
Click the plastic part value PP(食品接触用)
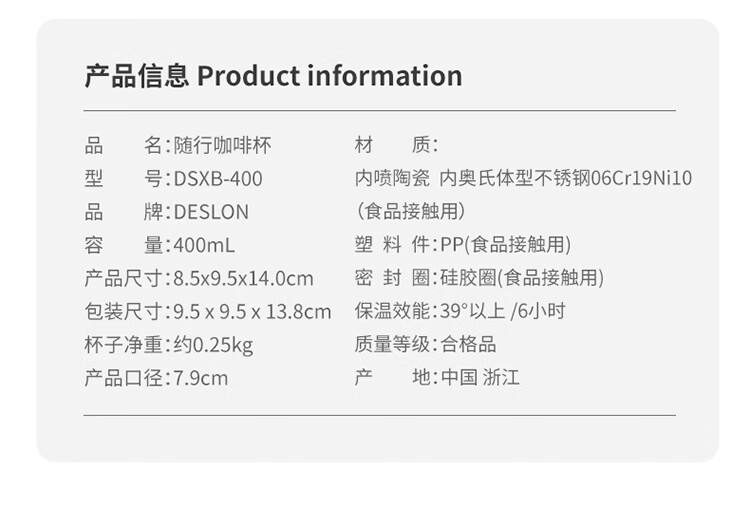(505, 245)
